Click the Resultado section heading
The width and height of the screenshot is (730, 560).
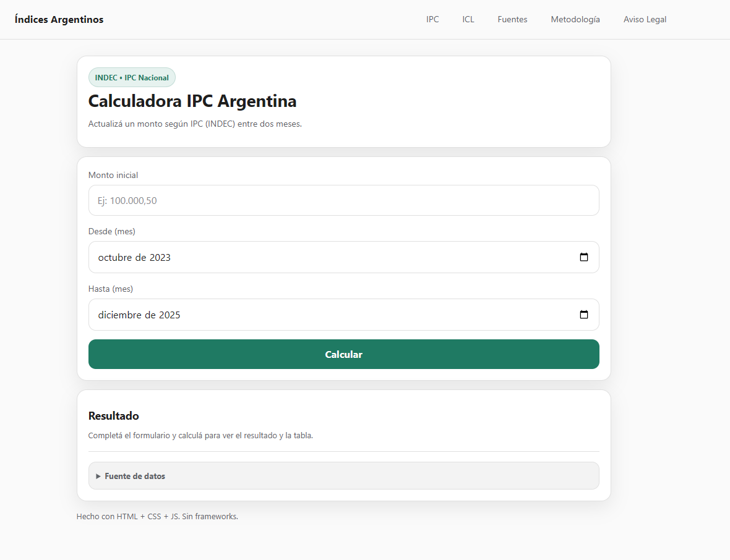click(114, 415)
